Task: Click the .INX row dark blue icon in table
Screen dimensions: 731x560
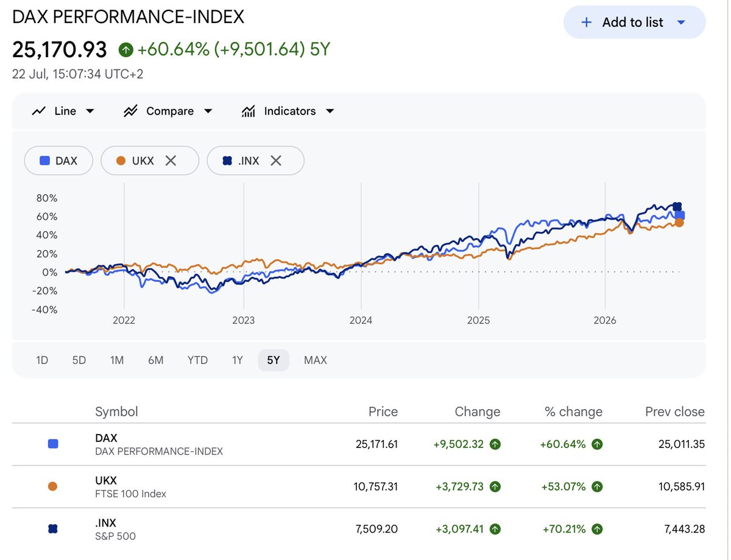Action: click(x=53, y=529)
